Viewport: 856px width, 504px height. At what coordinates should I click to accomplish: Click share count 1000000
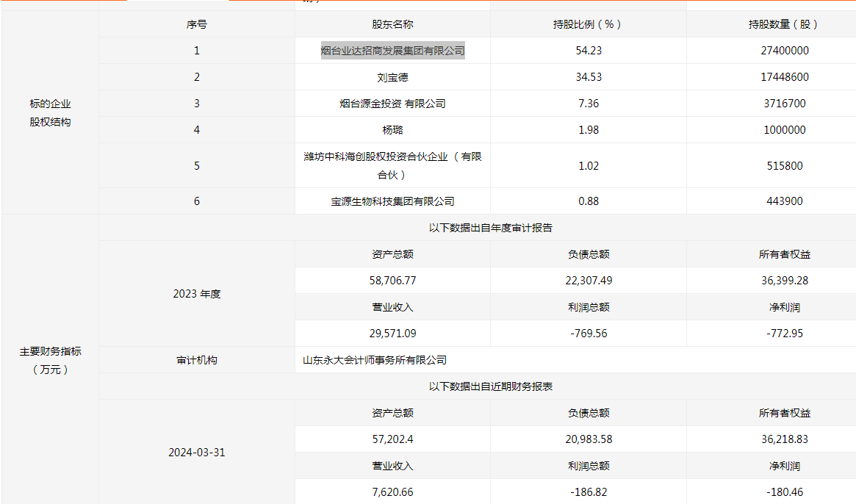coord(785,130)
